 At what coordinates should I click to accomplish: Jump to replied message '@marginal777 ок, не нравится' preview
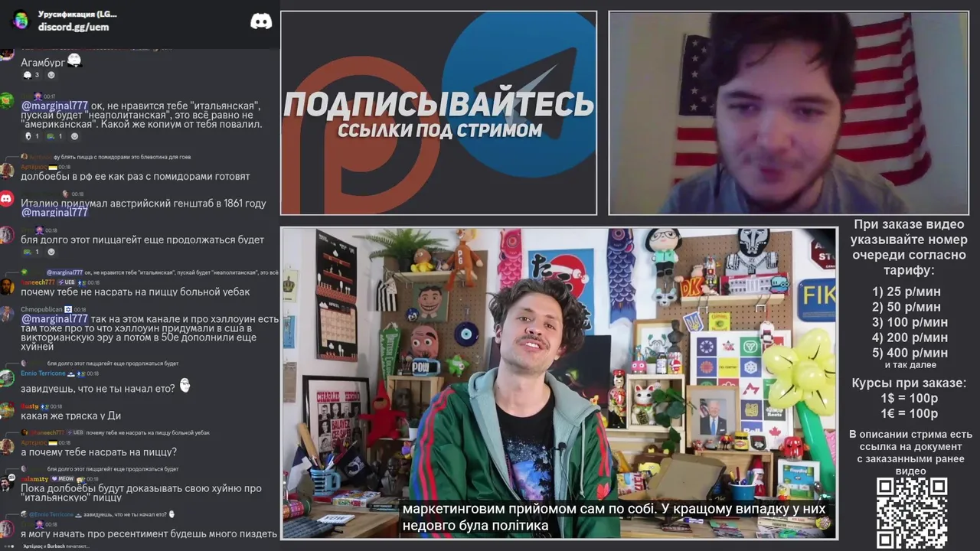[161, 272]
